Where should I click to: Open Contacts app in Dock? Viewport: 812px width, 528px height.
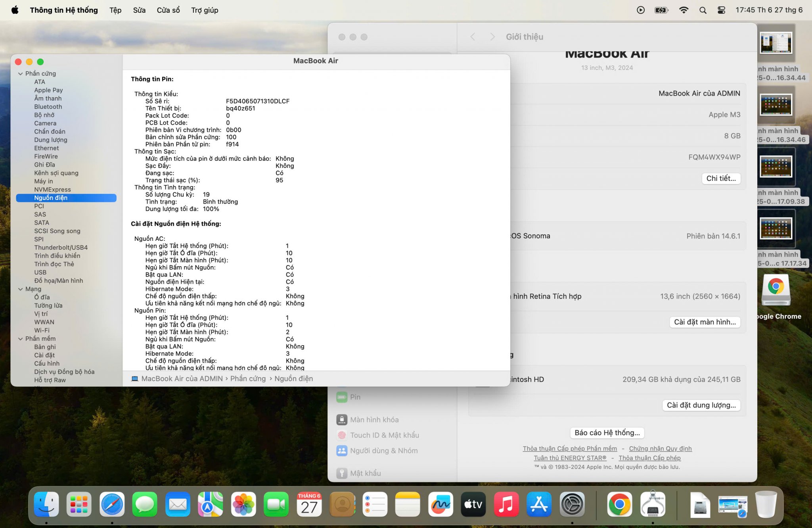342,504
